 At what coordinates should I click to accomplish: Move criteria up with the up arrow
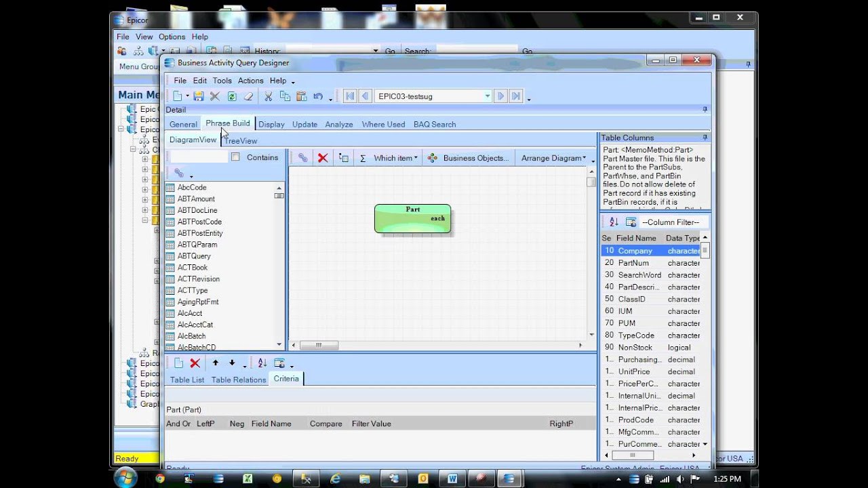coord(215,363)
